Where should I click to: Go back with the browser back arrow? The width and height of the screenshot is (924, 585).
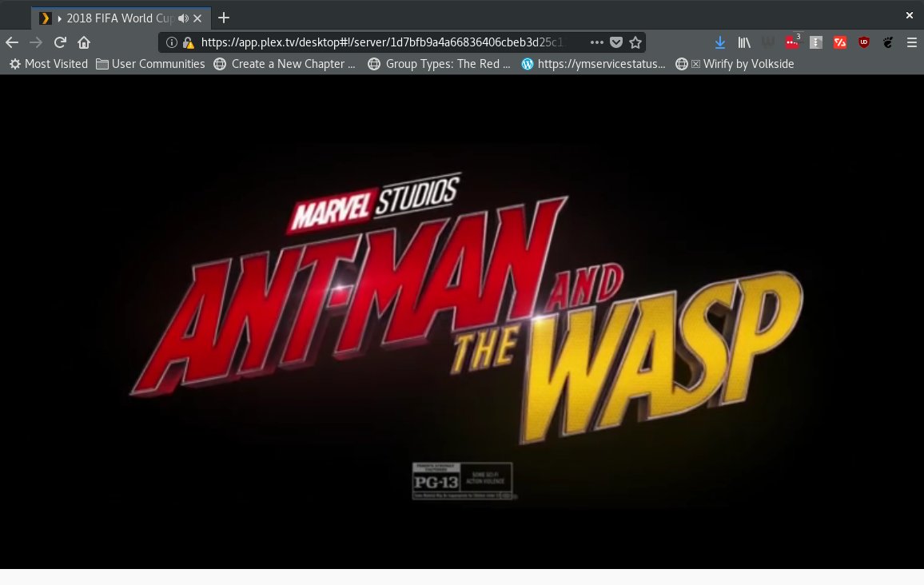(x=12, y=42)
